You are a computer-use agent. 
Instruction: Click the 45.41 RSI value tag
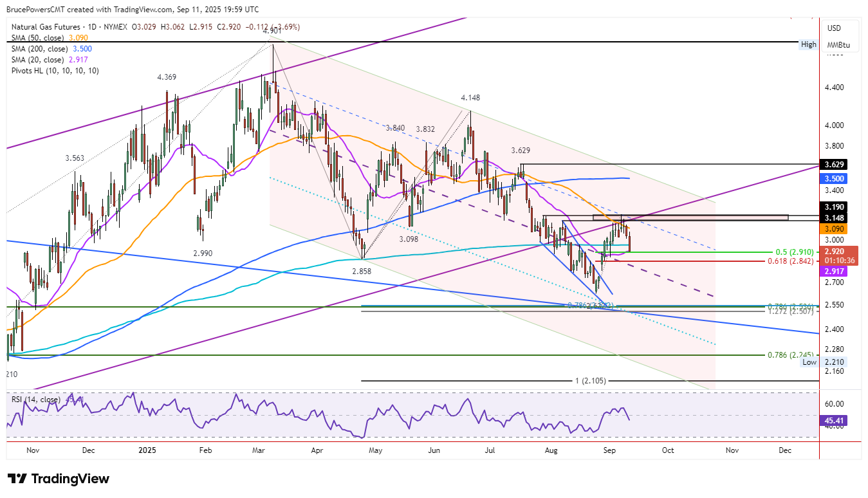[833, 420]
